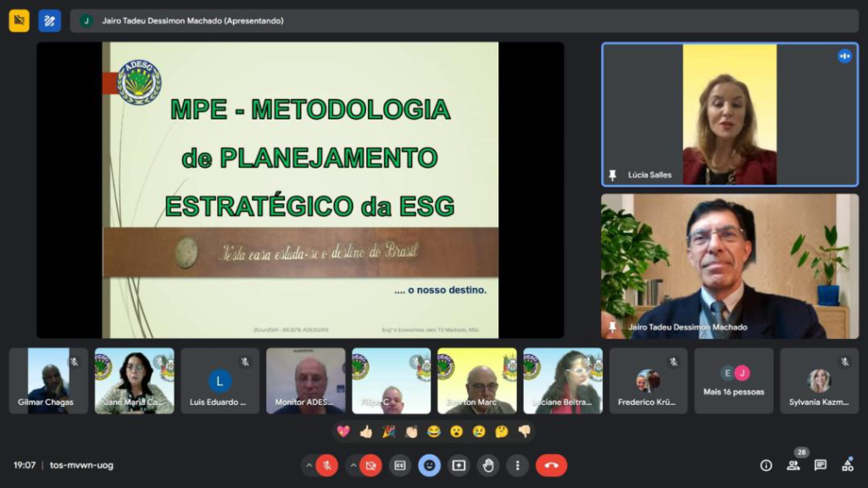Open the activities panel icon
Screen dimensions: 868x488
click(x=847, y=465)
